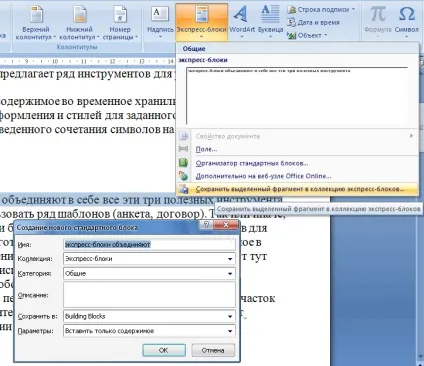Open Организатор стандартных блоков...
Viewport: 424px width, 366px height.
[297, 163]
